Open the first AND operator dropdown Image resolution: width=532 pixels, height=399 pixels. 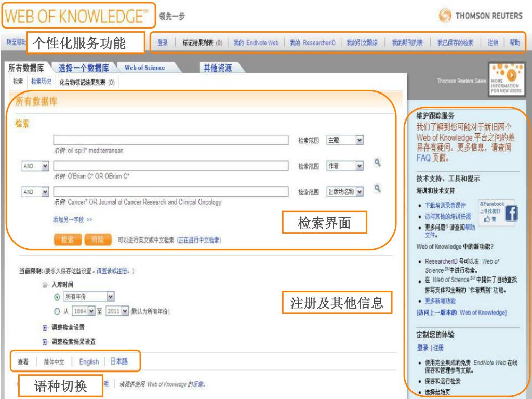(35, 166)
